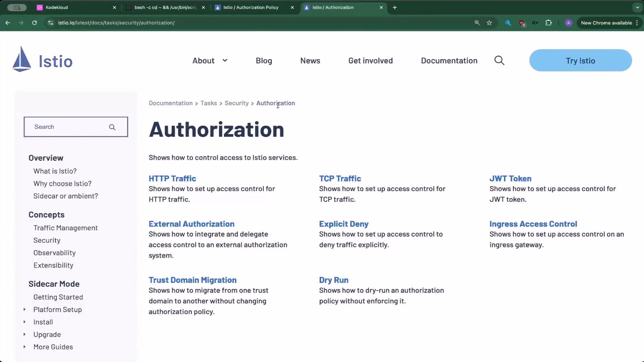The height and width of the screenshot is (362, 644).
Task: Open the External Authorization link
Action: click(x=192, y=224)
